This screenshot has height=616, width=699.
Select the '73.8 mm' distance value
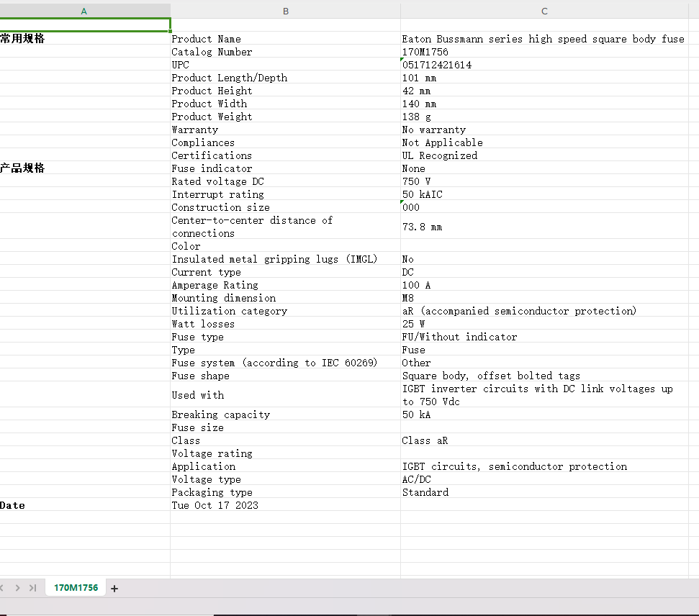544,227
